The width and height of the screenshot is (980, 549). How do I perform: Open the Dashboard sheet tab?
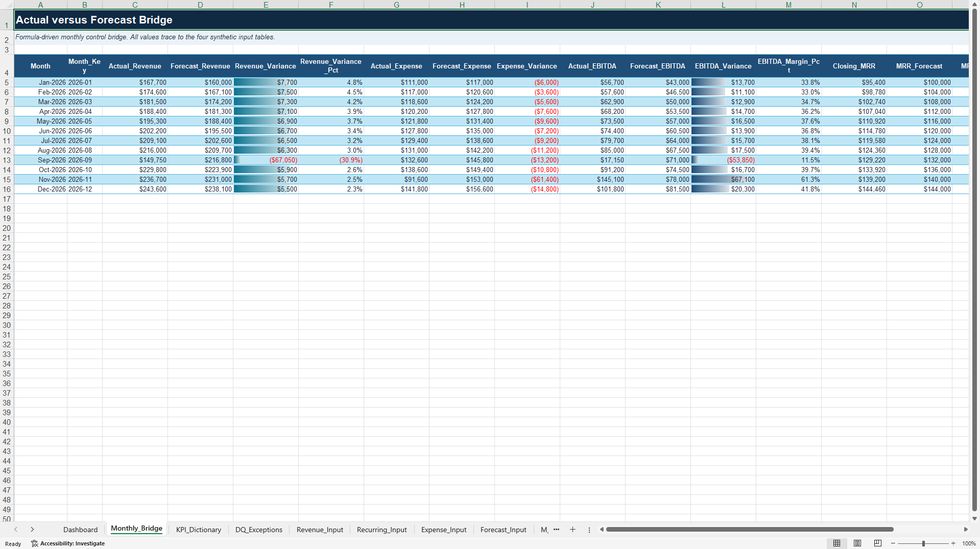80,530
